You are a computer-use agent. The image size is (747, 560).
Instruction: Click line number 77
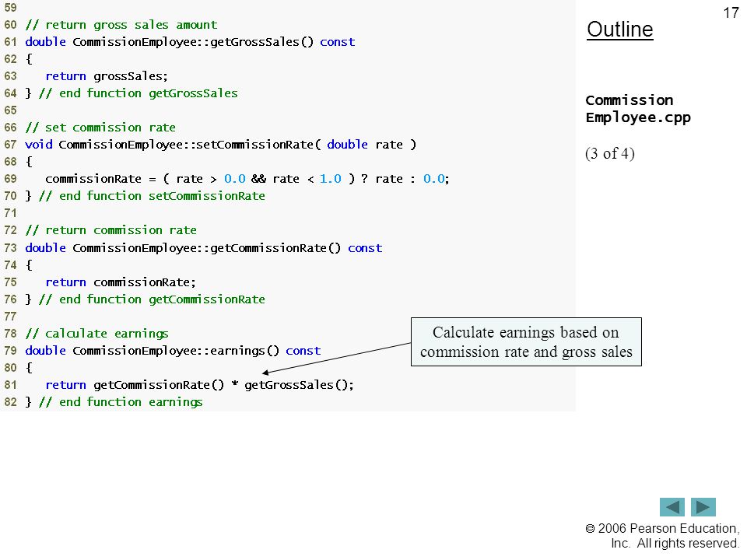coord(10,317)
